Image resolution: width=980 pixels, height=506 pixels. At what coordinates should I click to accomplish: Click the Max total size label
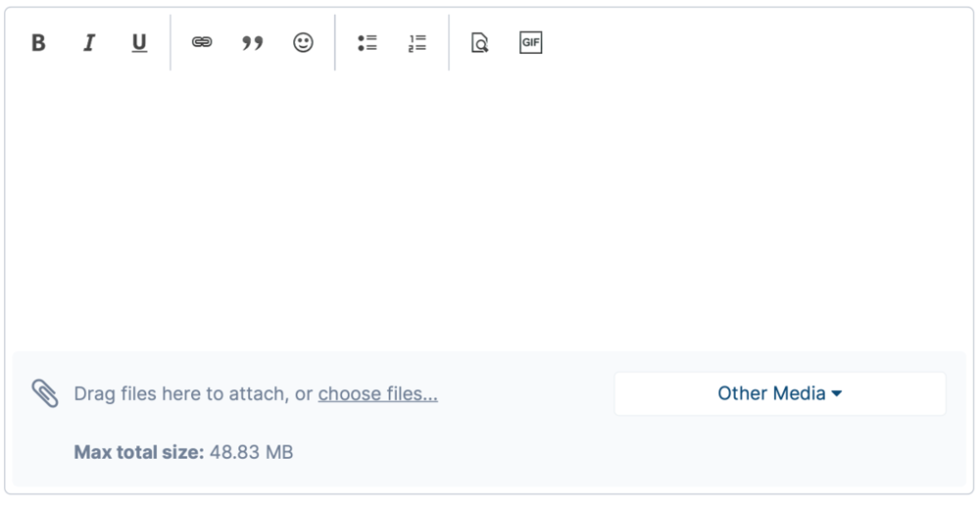139,452
